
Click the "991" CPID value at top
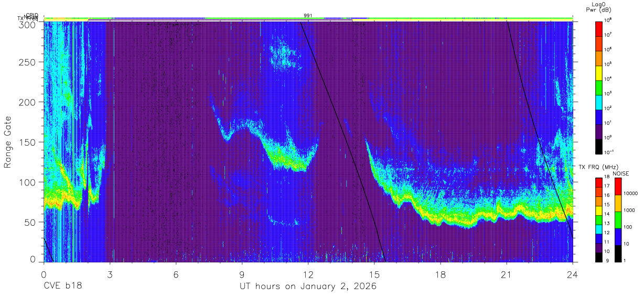308,16
